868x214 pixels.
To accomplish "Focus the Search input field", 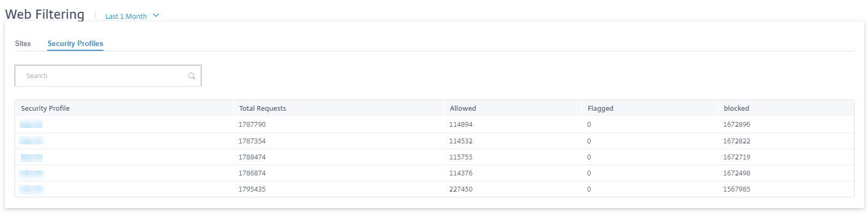I will tap(108, 76).
